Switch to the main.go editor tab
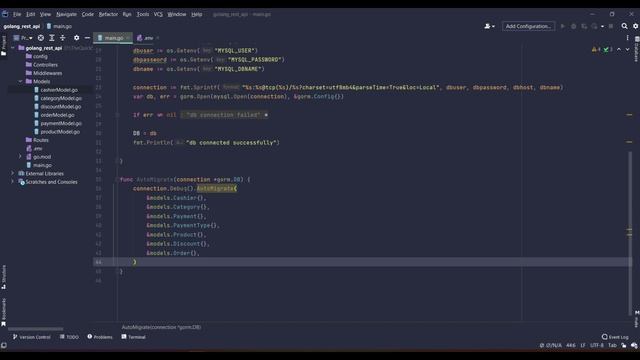 [x=113, y=38]
